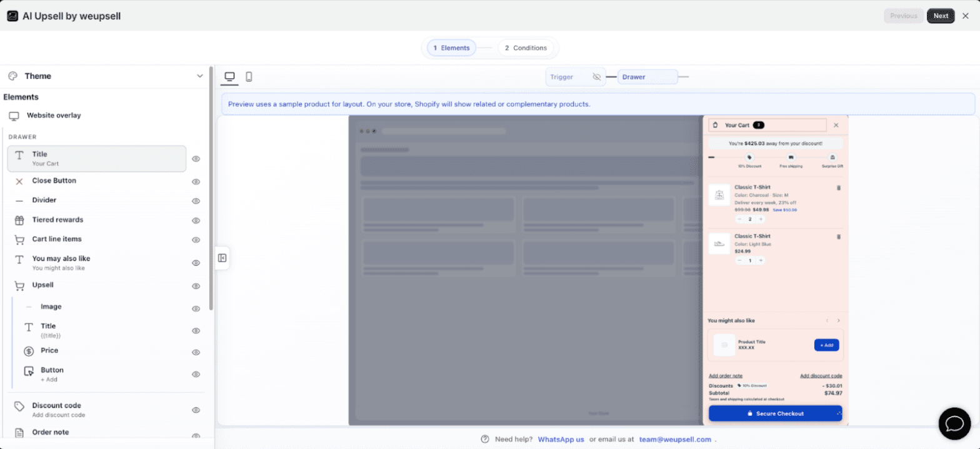
Task: Click the Surprise Gift reward tier marker
Action: coord(832,158)
